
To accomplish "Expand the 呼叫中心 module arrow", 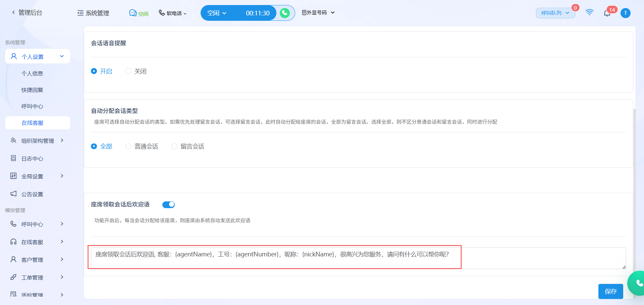I will click(x=62, y=224).
